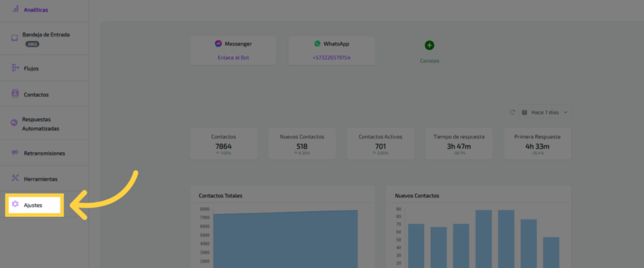Click the Herramientas tools icon
The width and height of the screenshot is (644, 268).
(15, 179)
